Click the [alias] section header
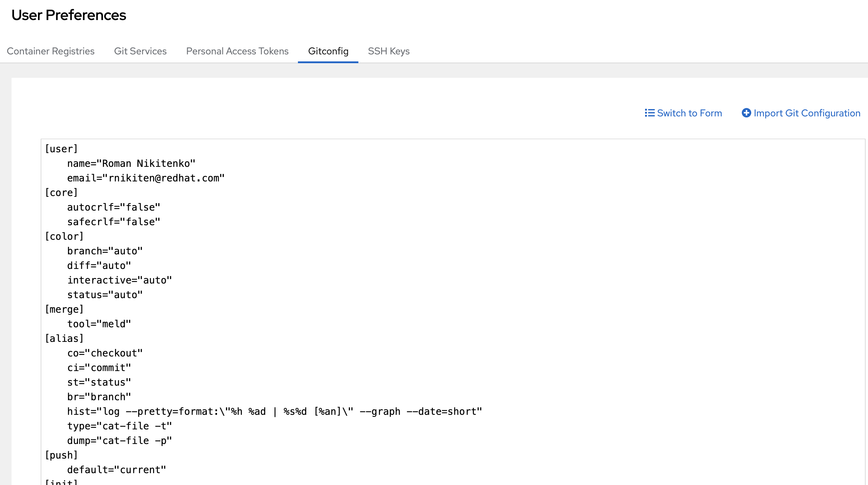The width and height of the screenshot is (868, 485). [x=64, y=339]
